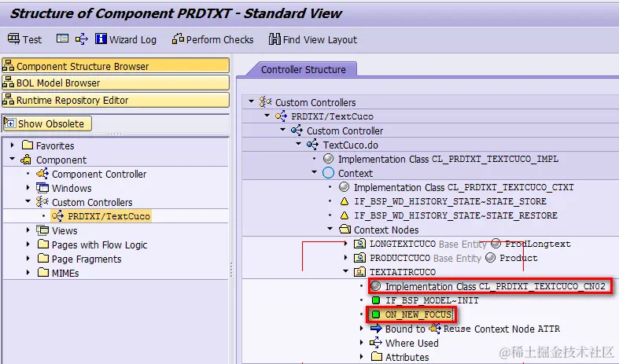Click the navigation arrow icon before Wizard Log

pyautogui.click(x=82, y=39)
